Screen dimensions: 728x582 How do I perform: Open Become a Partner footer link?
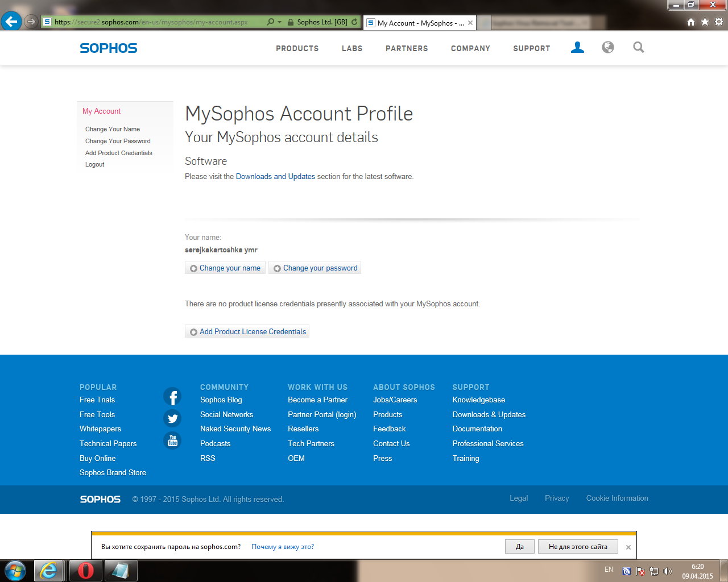click(x=317, y=400)
